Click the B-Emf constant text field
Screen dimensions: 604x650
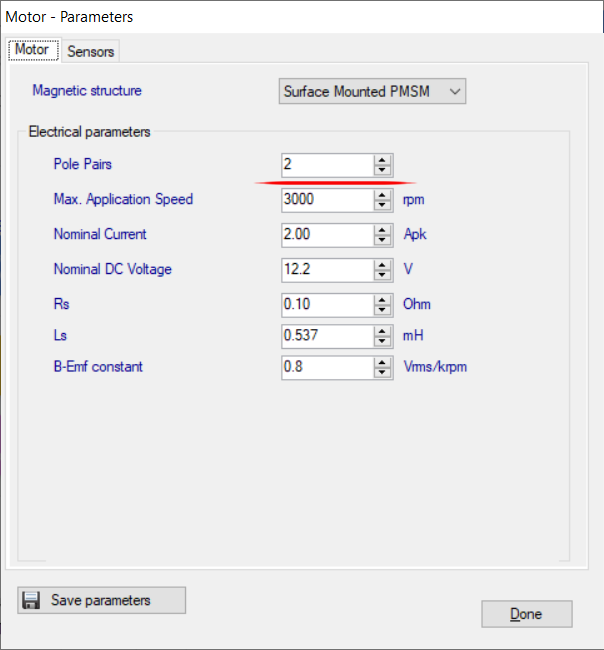click(327, 368)
